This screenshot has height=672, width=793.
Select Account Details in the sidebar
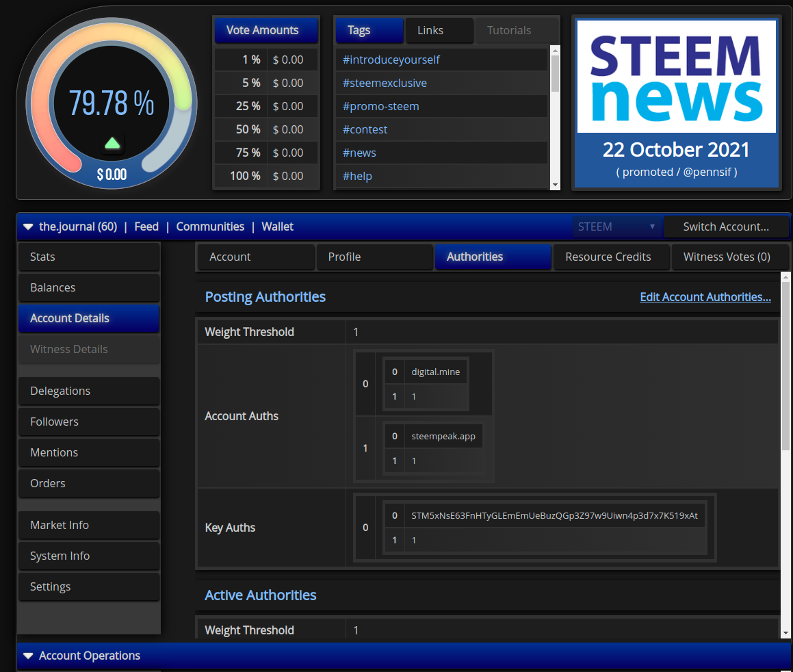point(89,319)
